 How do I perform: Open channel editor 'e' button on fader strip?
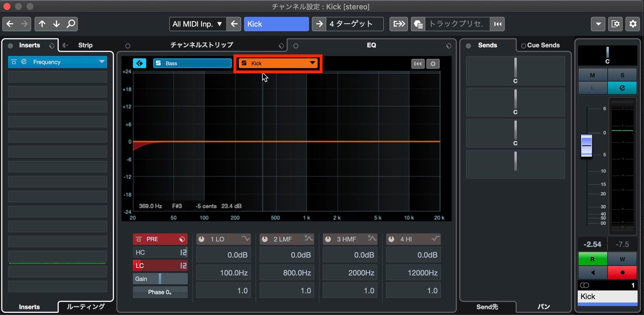click(622, 88)
